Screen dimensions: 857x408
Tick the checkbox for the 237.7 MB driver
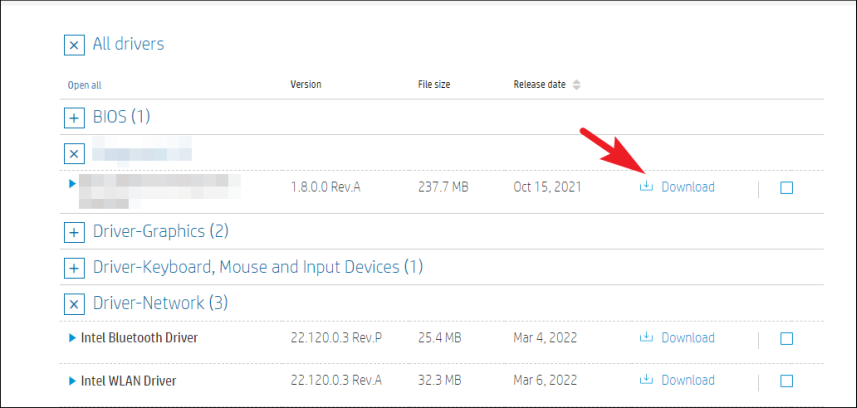(x=786, y=188)
